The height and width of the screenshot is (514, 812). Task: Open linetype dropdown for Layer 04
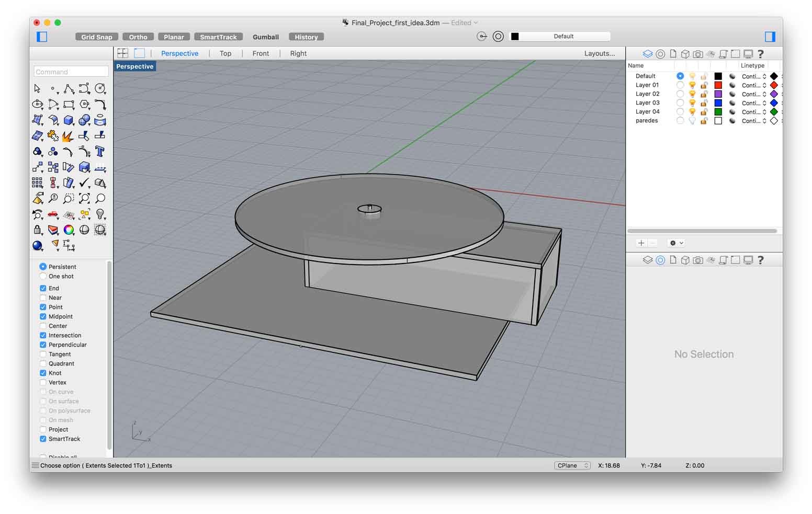coord(754,112)
